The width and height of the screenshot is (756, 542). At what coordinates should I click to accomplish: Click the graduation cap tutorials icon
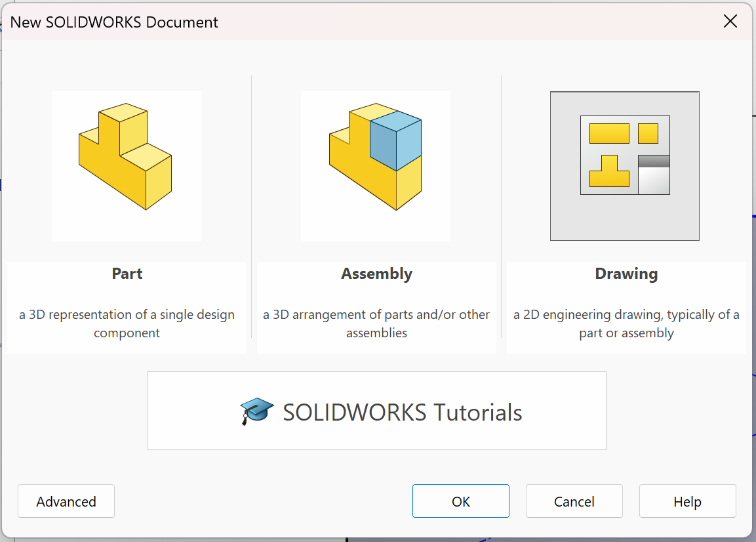(257, 411)
